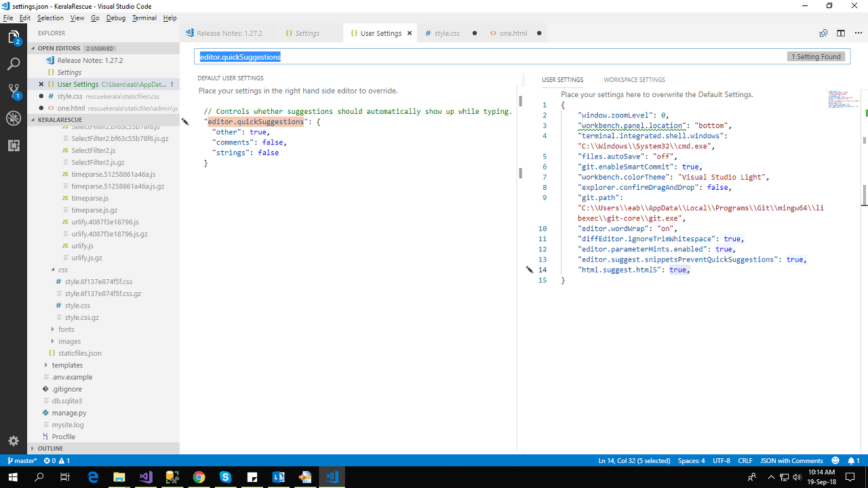Collapse the KERALARESCUE folder section

click(103, 120)
